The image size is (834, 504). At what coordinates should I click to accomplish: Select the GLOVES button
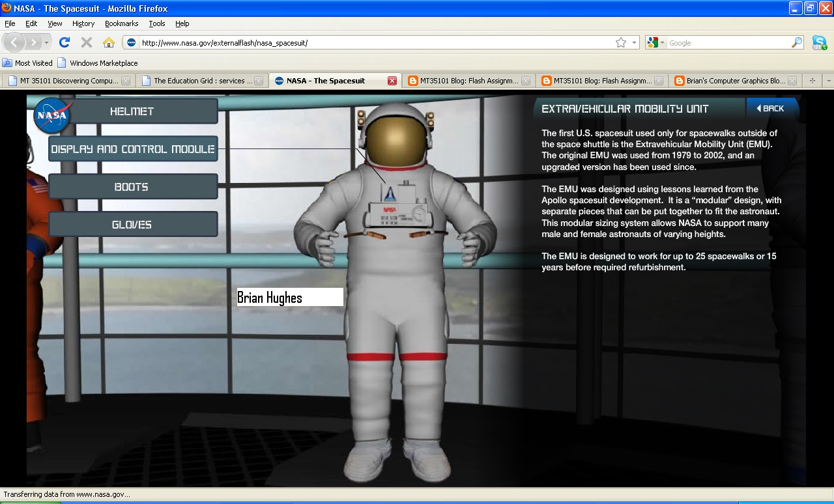(x=132, y=225)
